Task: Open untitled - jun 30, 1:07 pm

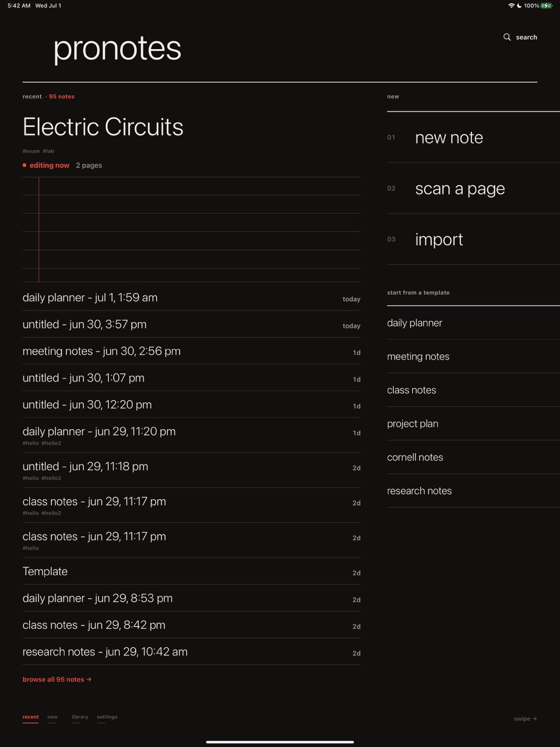Action: pyautogui.click(x=192, y=378)
